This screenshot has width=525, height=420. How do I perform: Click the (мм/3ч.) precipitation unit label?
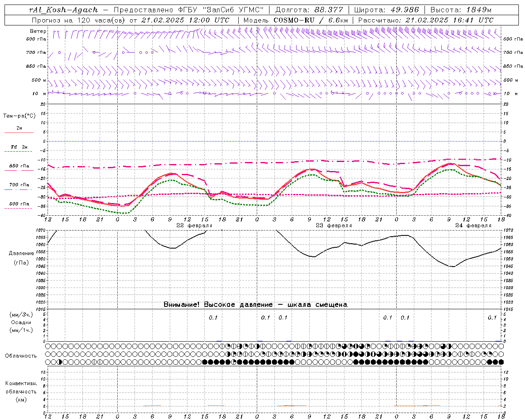21,315
